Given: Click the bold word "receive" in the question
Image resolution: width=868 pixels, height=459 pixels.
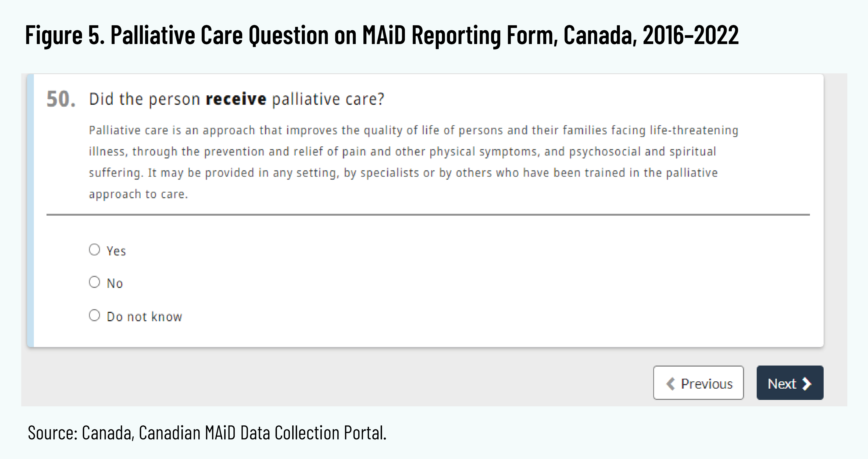Looking at the screenshot, I should (236, 99).
